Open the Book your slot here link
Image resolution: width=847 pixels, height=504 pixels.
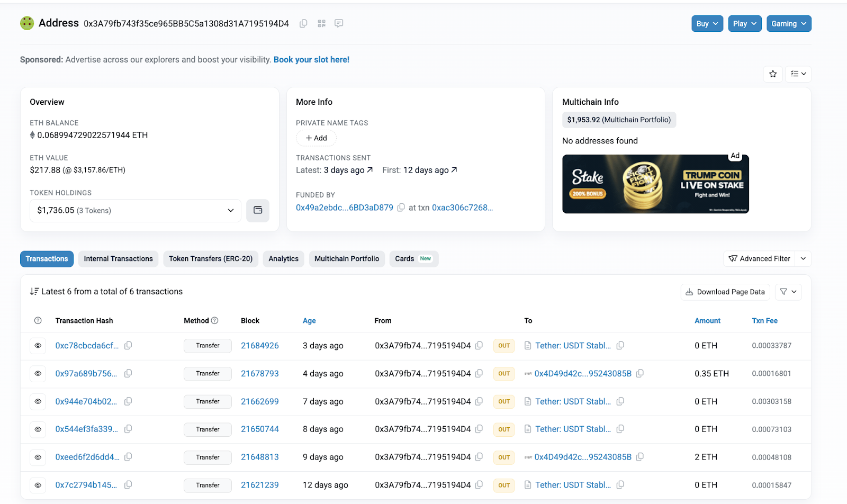tap(311, 60)
